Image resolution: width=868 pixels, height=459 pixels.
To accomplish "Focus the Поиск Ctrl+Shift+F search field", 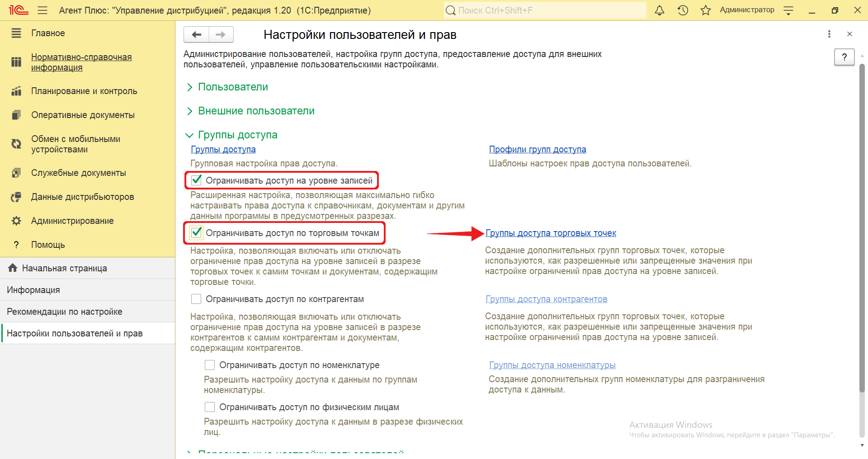I will pos(545,10).
